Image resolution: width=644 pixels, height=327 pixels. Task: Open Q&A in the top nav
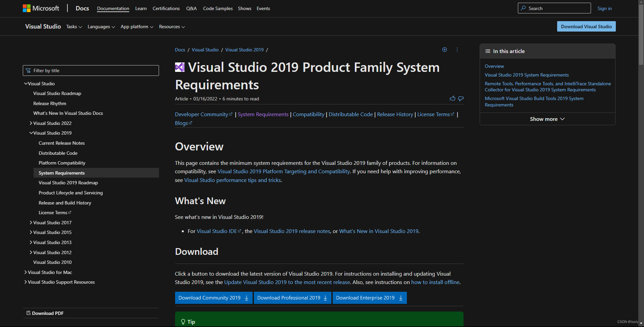point(192,8)
